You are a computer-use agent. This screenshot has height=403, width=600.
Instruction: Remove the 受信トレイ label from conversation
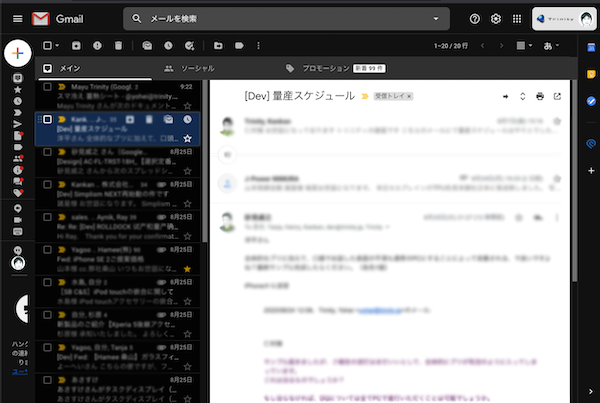click(411, 96)
